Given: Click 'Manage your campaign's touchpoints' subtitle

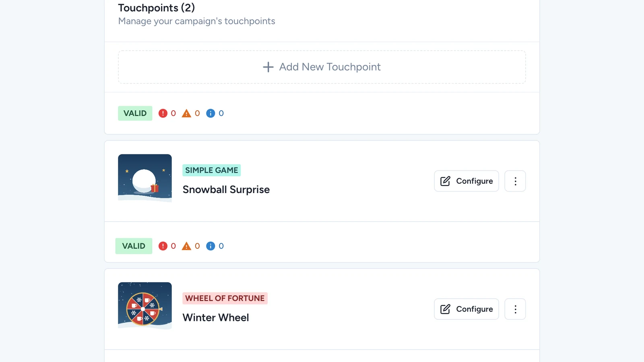Looking at the screenshot, I should 196,21.
